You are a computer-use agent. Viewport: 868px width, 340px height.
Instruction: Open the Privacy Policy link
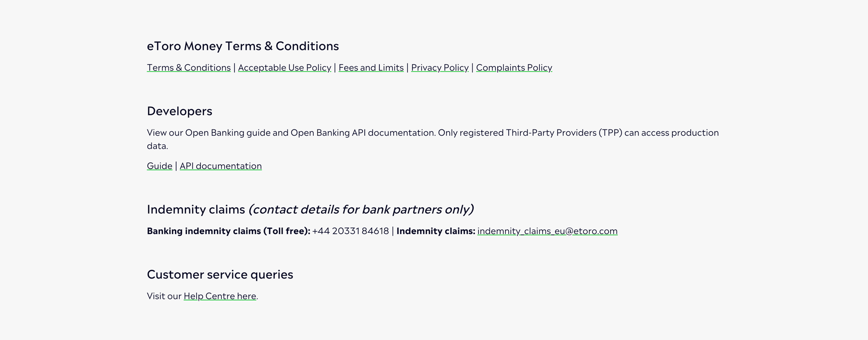(x=440, y=67)
